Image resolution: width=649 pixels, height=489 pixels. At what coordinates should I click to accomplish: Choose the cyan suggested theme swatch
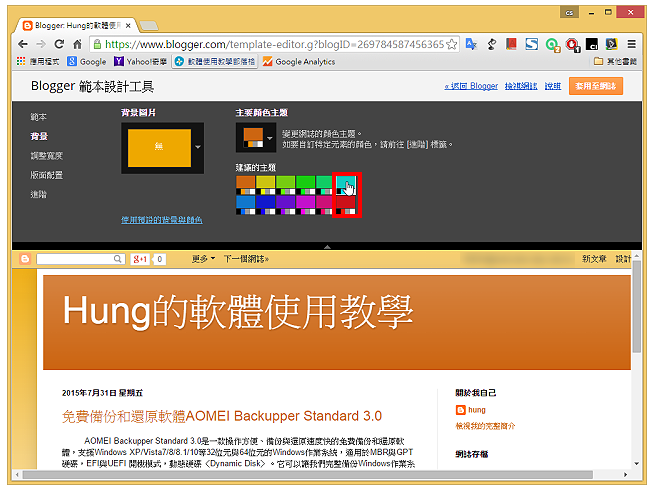pos(346,185)
